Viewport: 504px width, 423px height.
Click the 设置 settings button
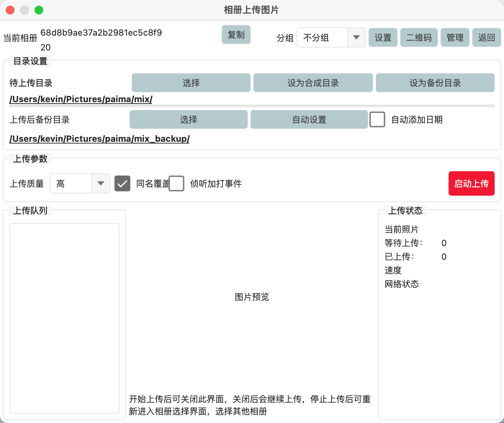[x=383, y=37]
